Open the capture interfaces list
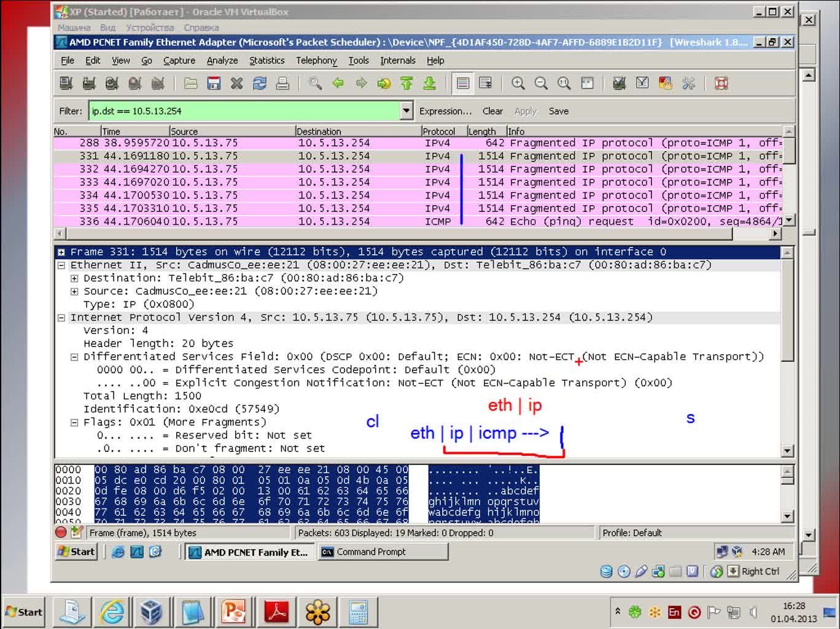This screenshot has height=629, width=840. pyautogui.click(x=66, y=83)
